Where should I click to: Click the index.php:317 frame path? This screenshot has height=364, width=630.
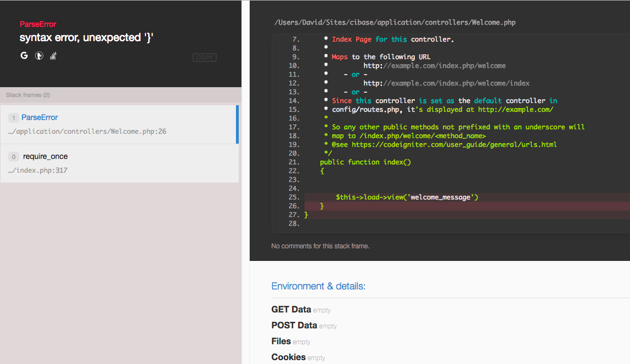[x=38, y=170]
